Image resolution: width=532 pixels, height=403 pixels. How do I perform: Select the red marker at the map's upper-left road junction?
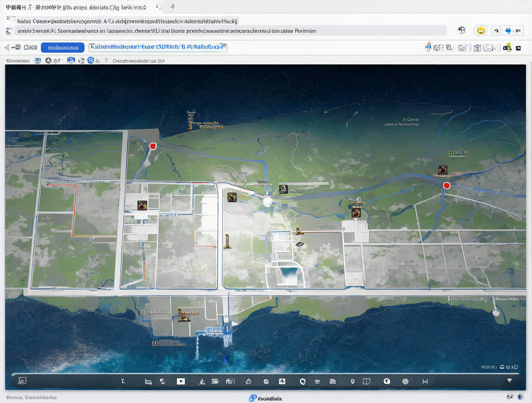(153, 146)
